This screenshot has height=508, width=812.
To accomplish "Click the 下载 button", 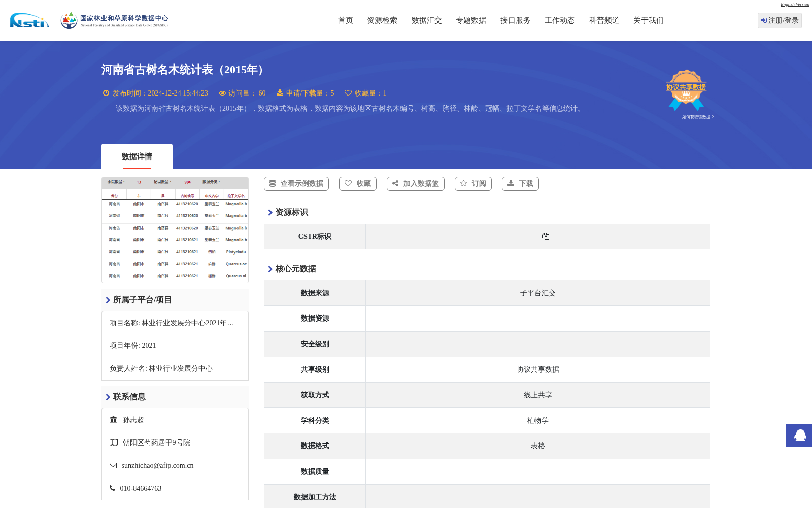I will (x=520, y=184).
